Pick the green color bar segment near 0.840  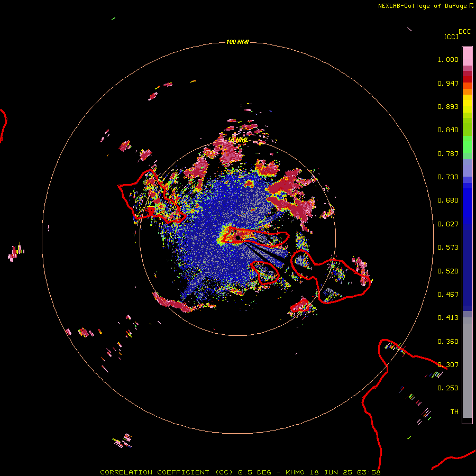[x=467, y=127]
